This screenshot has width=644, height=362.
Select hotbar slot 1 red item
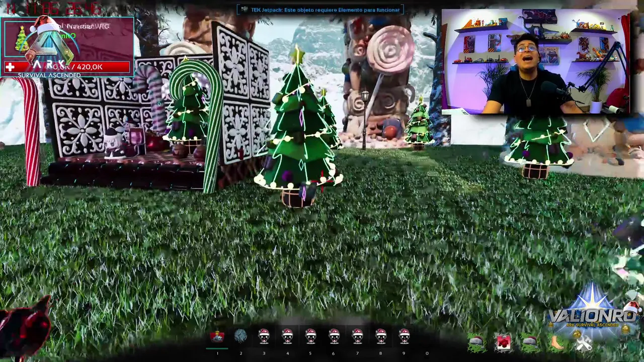(217, 337)
